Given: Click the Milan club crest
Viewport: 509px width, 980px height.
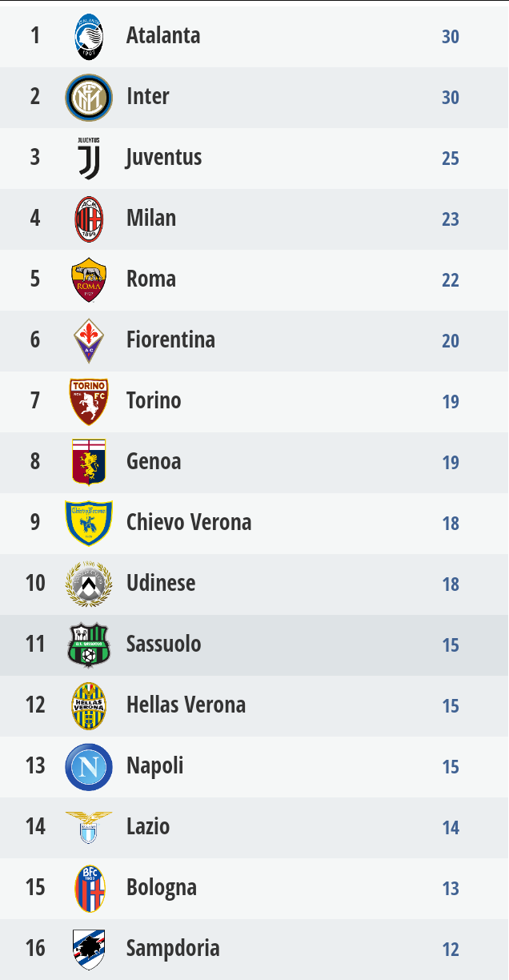Looking at the screenshot, I should [x=89, y=219].
